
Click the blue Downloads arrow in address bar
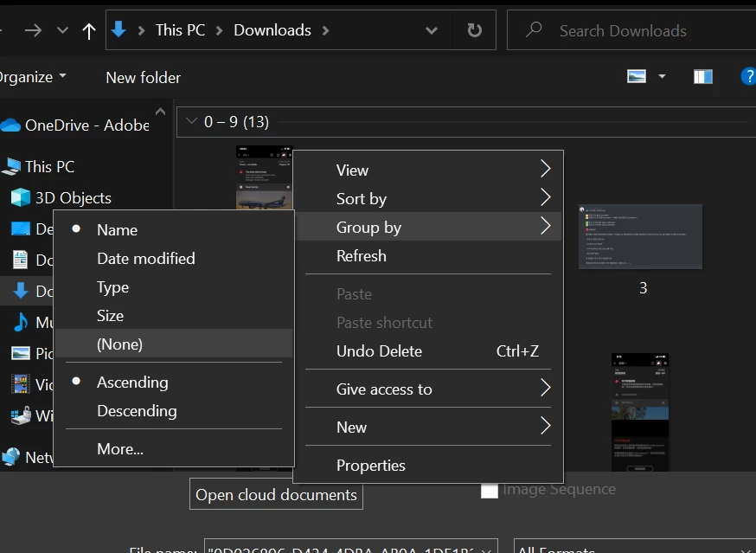[119, 30]
